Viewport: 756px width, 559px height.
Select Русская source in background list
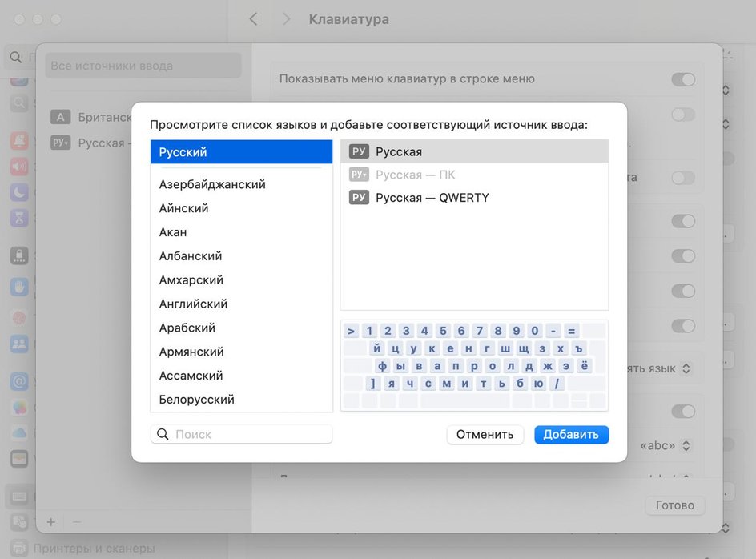[x=91, y=143]
